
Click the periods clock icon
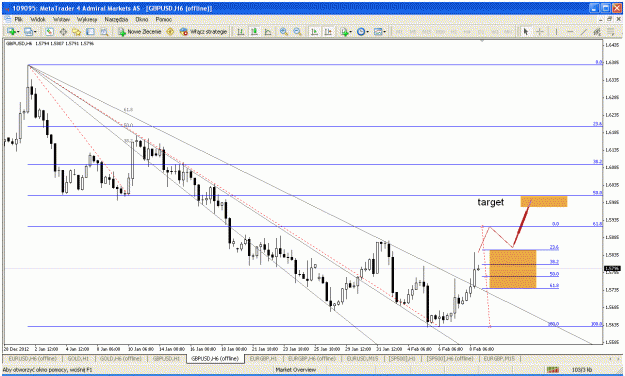(361, 31)
